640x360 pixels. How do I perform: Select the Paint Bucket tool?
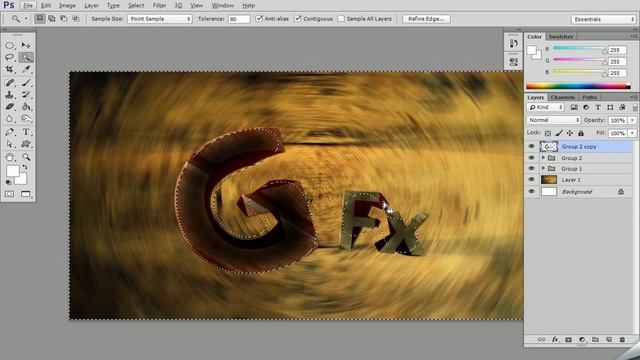coord(26,107)
